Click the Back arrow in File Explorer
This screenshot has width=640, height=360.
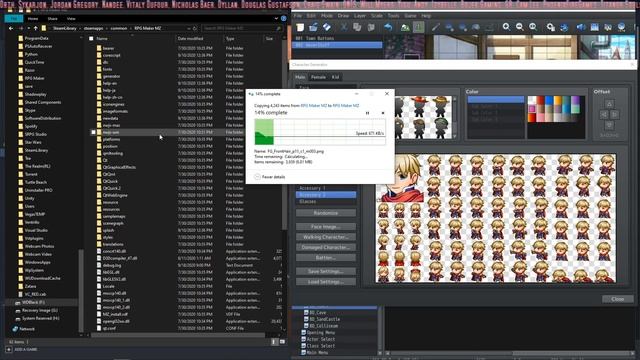point(11,28)
